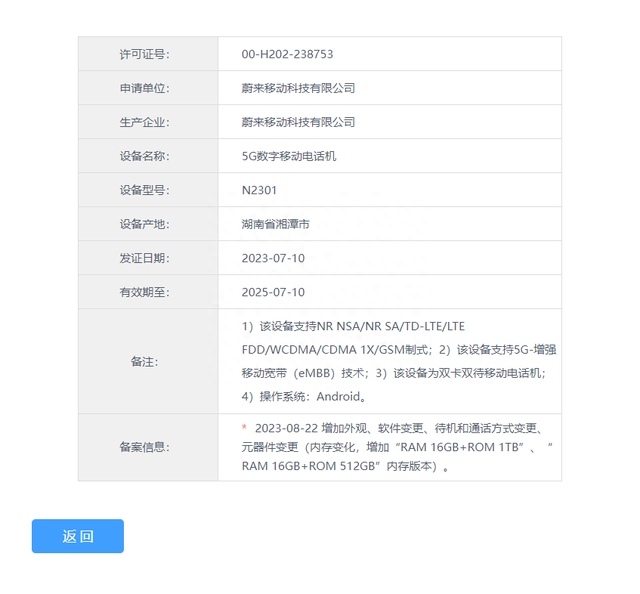Click remarks line mentioning 操作系统 Android
This screenshot has width=640, height=594.
click(x=304, y=396)
